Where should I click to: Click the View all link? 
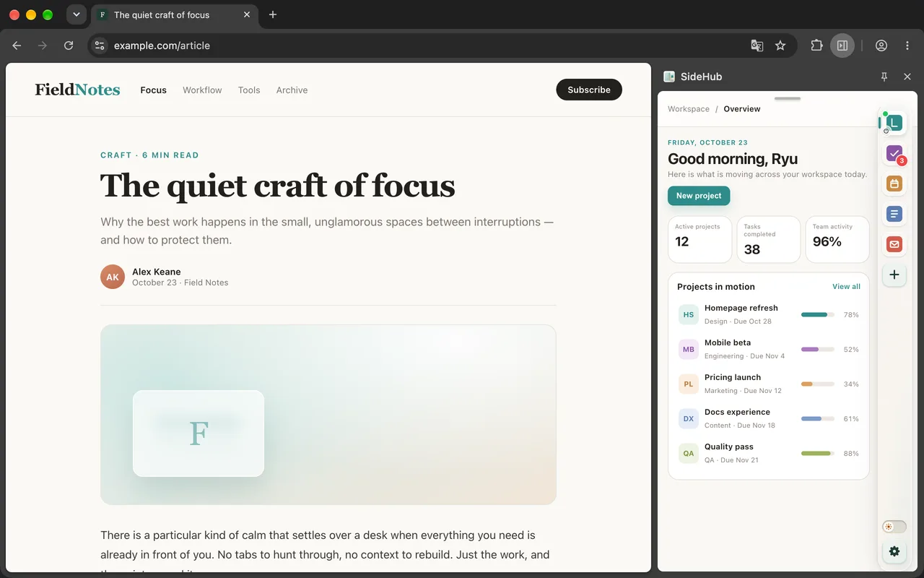(x=846, y=287)
